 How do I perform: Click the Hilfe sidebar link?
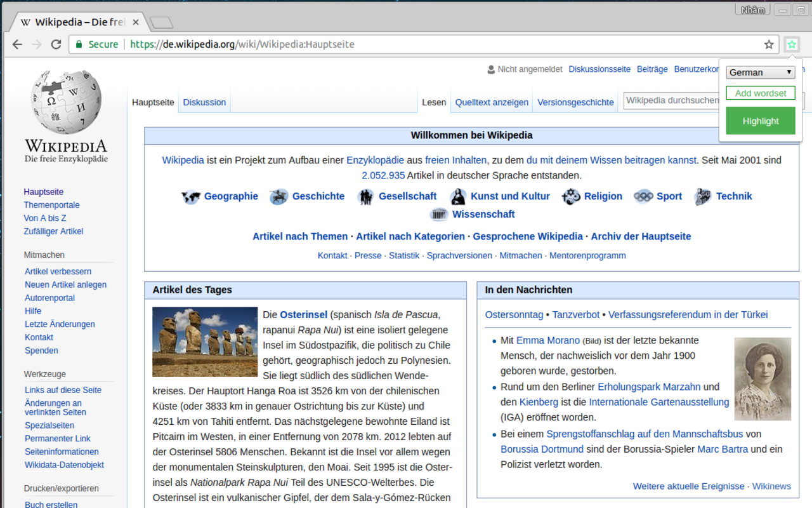point(33,311)
